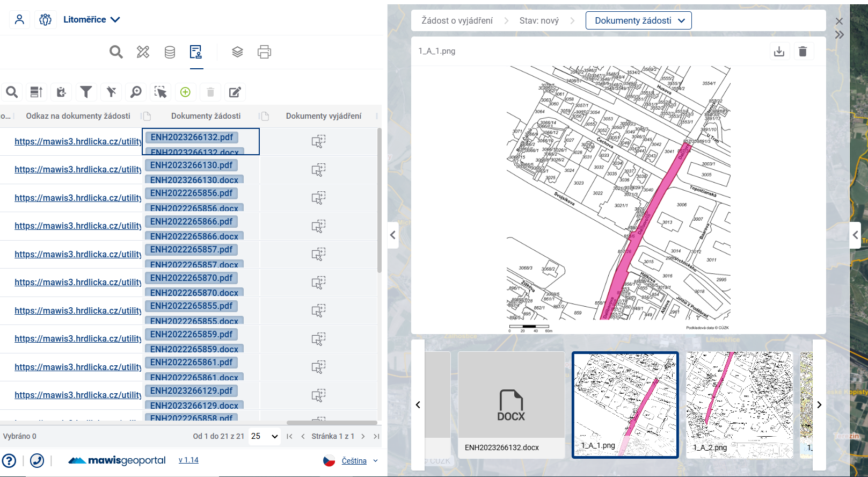This screenshot has height=477, width=868.
Task: Open the layers panel icon
Action: tap(237, 52)
